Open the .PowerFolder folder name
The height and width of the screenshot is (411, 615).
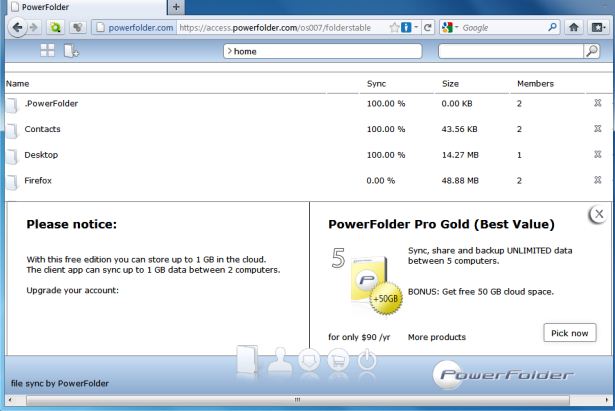click(51, 104)
